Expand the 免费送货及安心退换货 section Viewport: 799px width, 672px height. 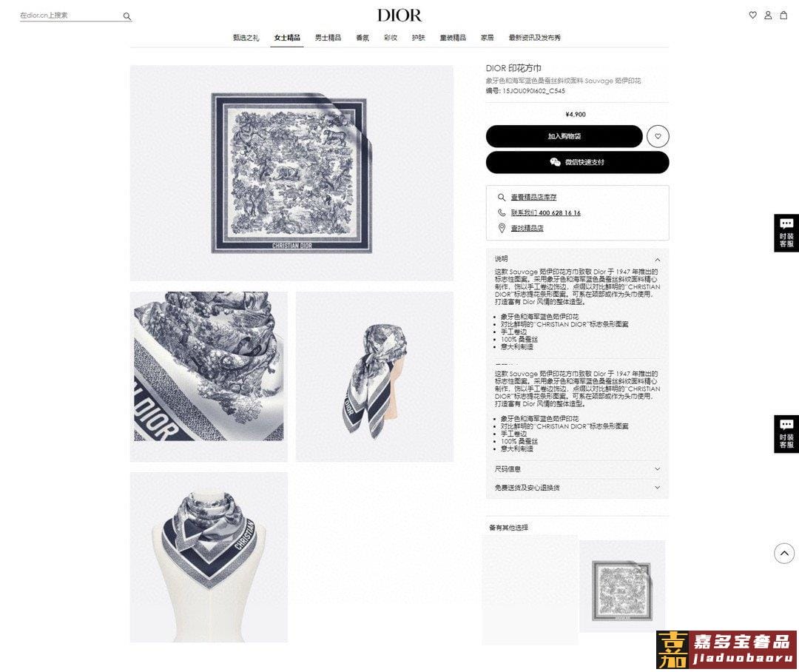point(577,488)
